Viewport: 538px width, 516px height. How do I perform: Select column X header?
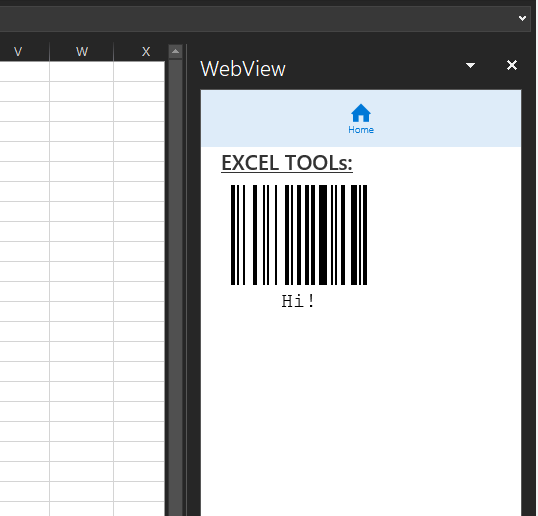click(x=140, y=52)
